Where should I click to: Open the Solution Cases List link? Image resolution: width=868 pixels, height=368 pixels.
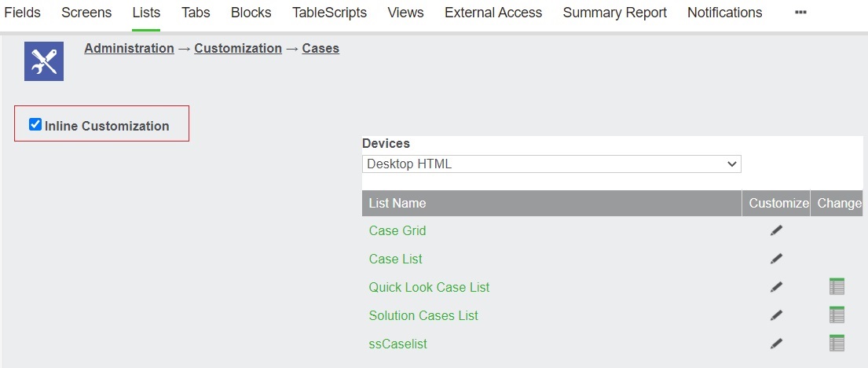point(423,315)
